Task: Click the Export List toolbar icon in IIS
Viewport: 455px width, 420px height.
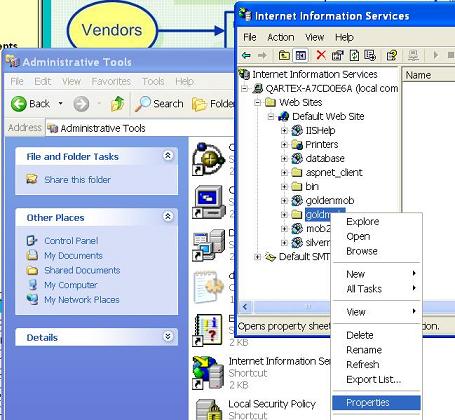Action: [370, 55]
